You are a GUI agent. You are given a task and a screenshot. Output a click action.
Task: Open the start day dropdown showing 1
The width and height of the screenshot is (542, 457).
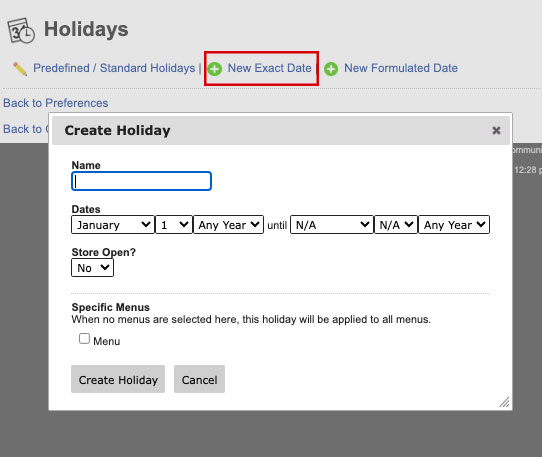point(174,225)
